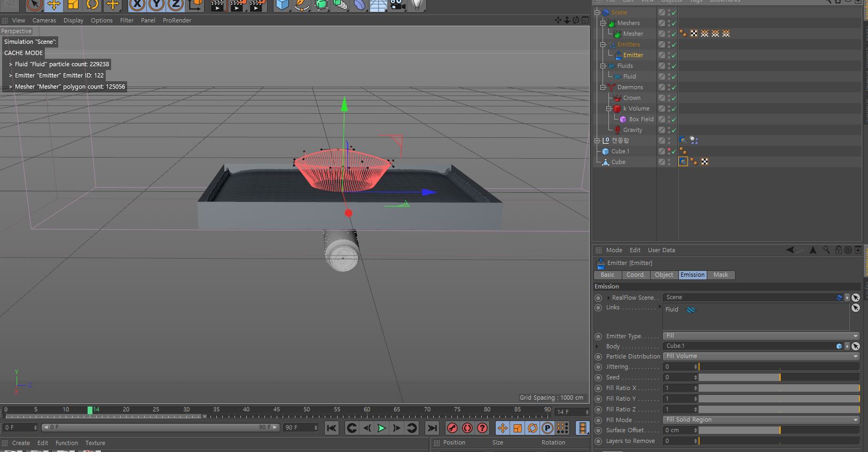Toggle Position keyframe recording
The image size is (868, 452).
(502, 428)
